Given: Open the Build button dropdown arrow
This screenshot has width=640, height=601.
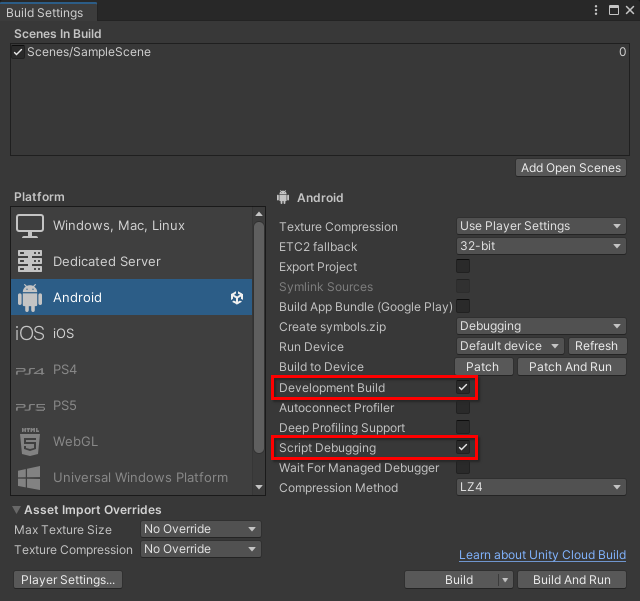Looking at the screenshot, I should (505, 580).
